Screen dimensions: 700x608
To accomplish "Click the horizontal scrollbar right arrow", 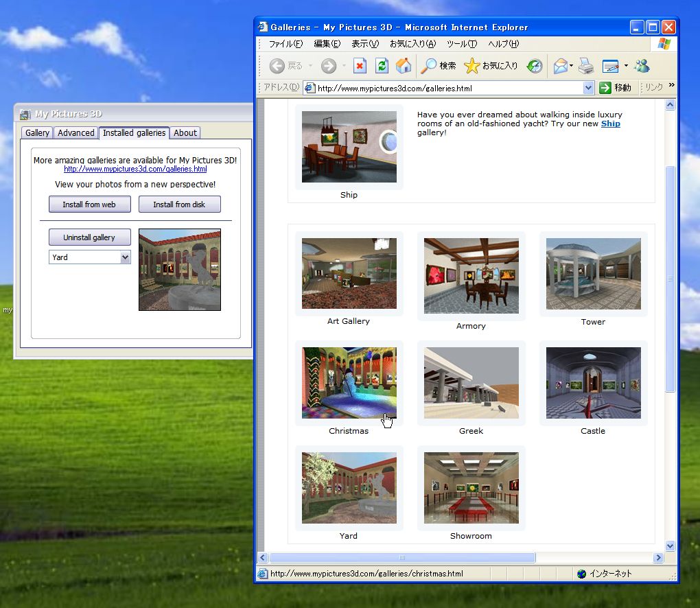I will click(658, 557).
